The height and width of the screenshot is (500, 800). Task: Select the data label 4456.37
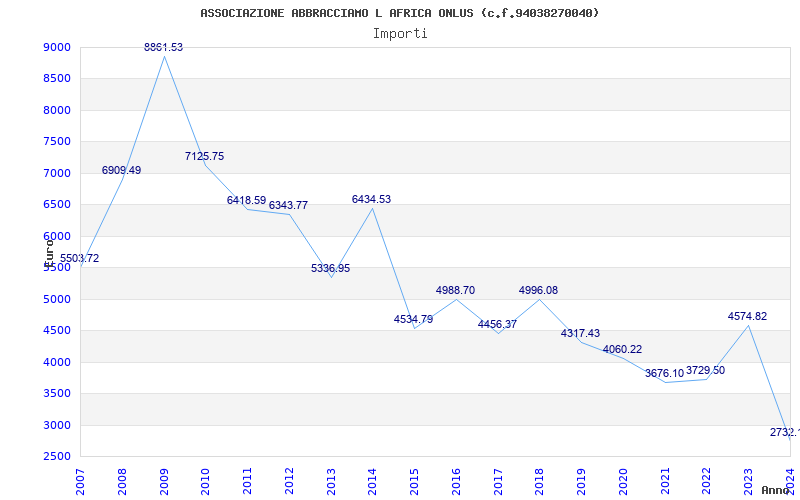497,324
